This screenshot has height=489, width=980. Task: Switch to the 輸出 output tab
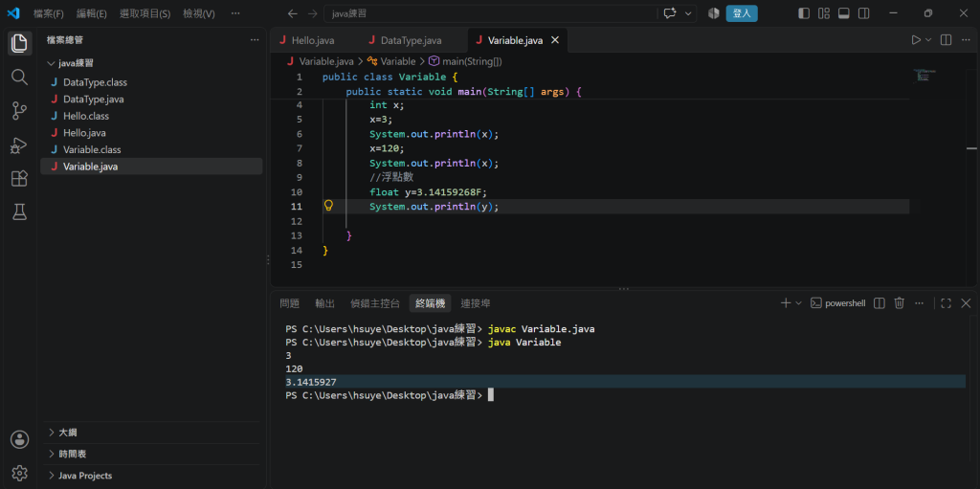point(325,303)
